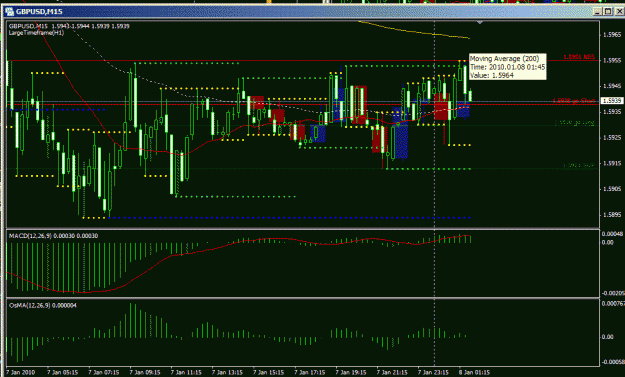This screenshot has width=625, height=377.
Task: Click price scale value 1.5955
Action: coord(612,61)
